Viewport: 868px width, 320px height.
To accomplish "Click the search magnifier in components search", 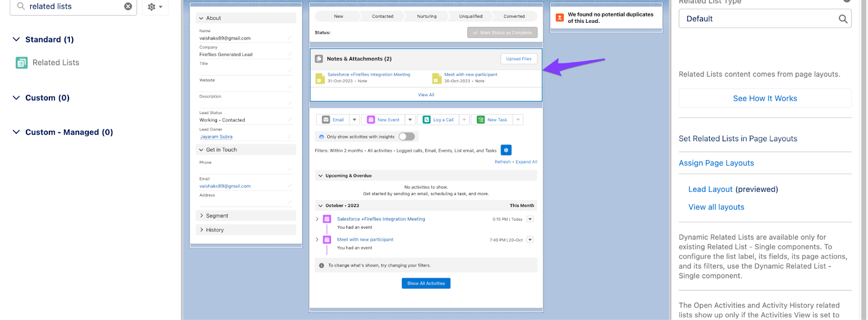I will click(21, 6).
